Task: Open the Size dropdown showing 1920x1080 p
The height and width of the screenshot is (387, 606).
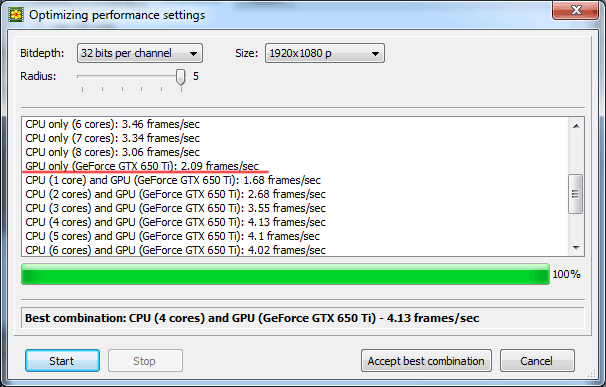Action: click(325, 53)
